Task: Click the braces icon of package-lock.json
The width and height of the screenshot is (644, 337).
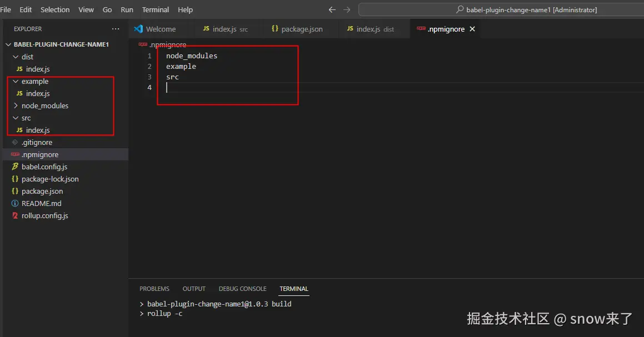Action: click(x=15, y=179)
